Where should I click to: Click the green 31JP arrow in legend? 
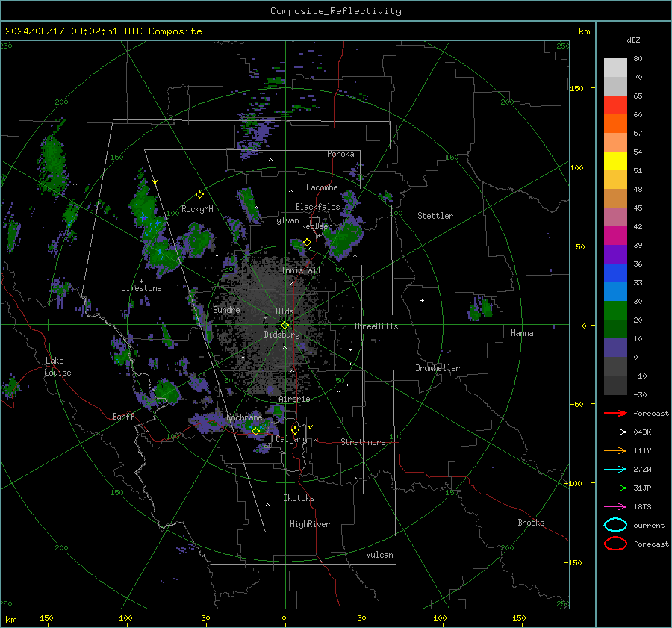[x=615, y=488]
